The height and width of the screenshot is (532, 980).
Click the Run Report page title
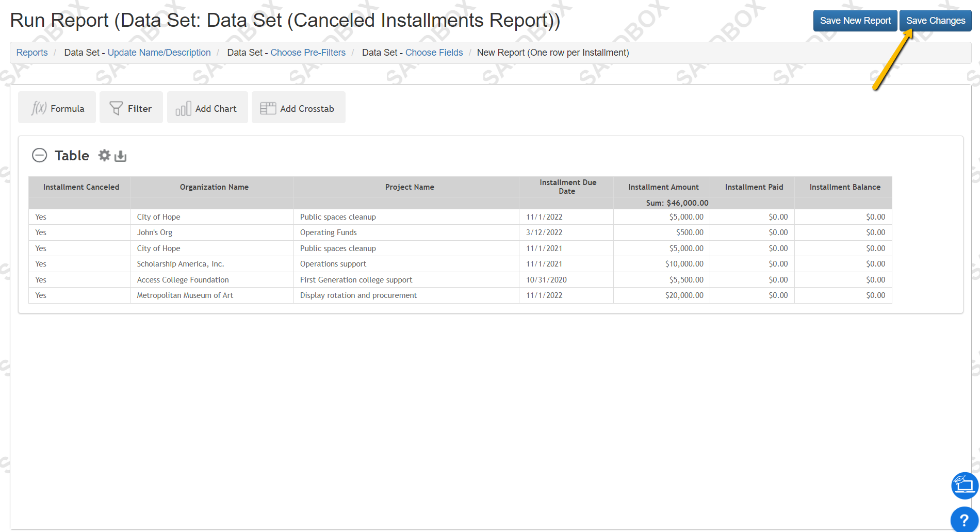(285, 21)
